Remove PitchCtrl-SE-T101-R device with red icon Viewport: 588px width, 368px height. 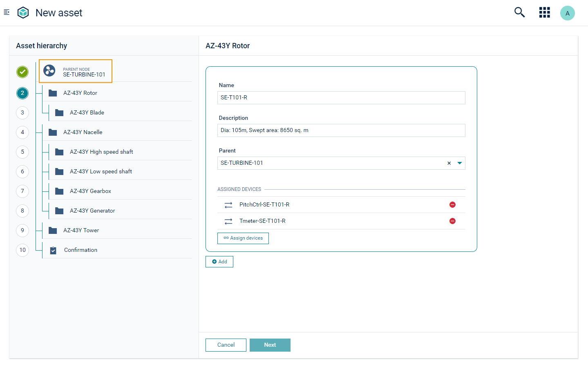[x=452, y=204]
